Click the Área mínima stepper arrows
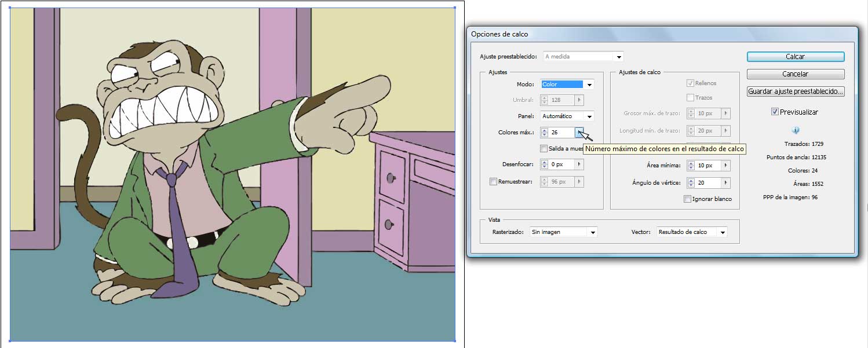This screenshot has height=348, width=868. click(691, 166)
